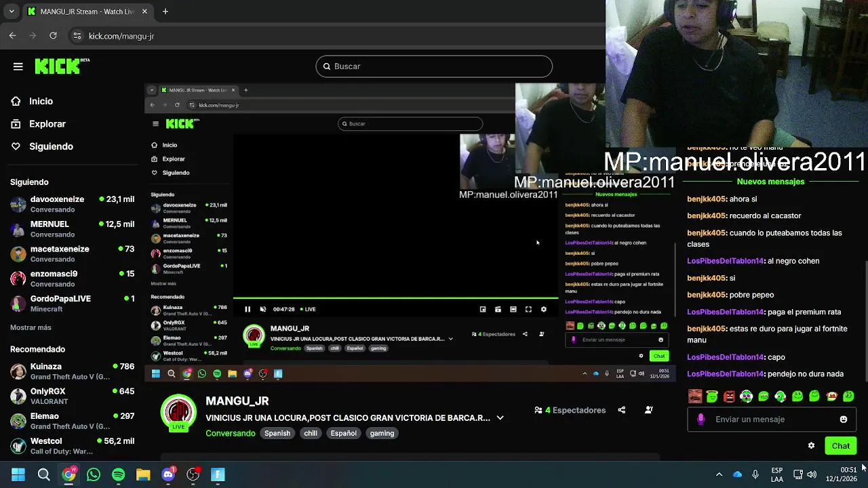This screenshot has width=868, height=488.
Task: Expand stream title chevron
Action: pyautogui.click(x=500, y=418)
